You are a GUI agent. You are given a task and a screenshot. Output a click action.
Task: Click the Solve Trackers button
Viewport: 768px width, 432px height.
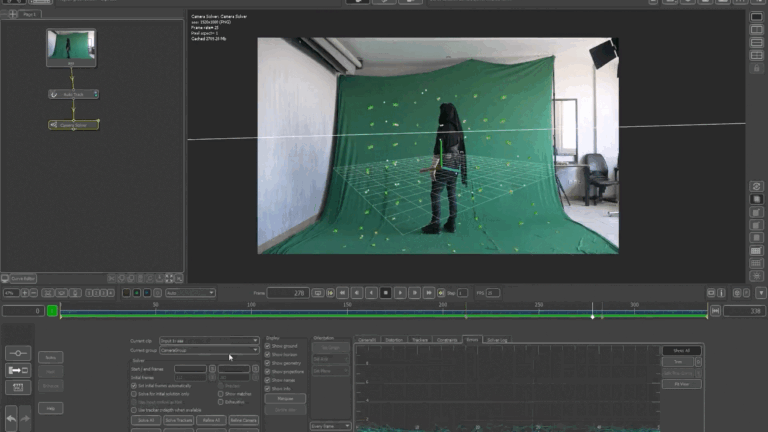pyautogui.click(x=178, y=420)
